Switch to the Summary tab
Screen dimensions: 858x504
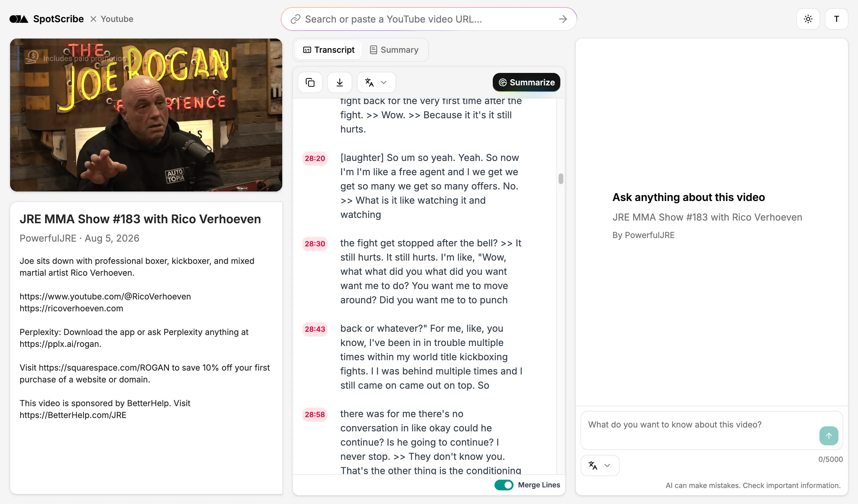(394, 50)
